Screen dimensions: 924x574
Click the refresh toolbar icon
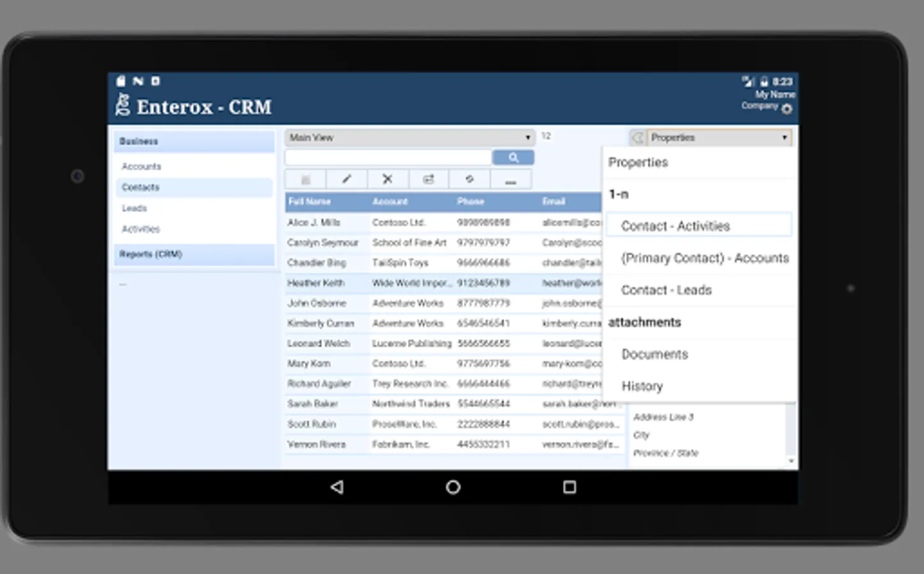(469, 179)
